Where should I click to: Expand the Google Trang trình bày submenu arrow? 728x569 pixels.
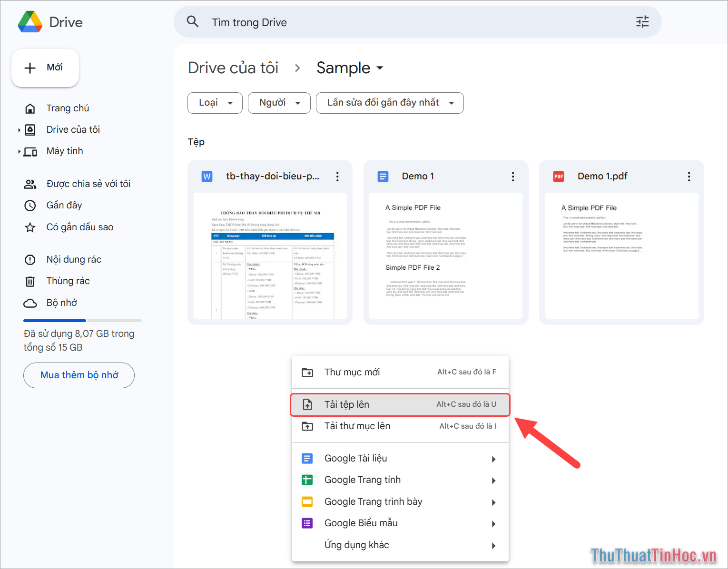(x=494, y=502)
